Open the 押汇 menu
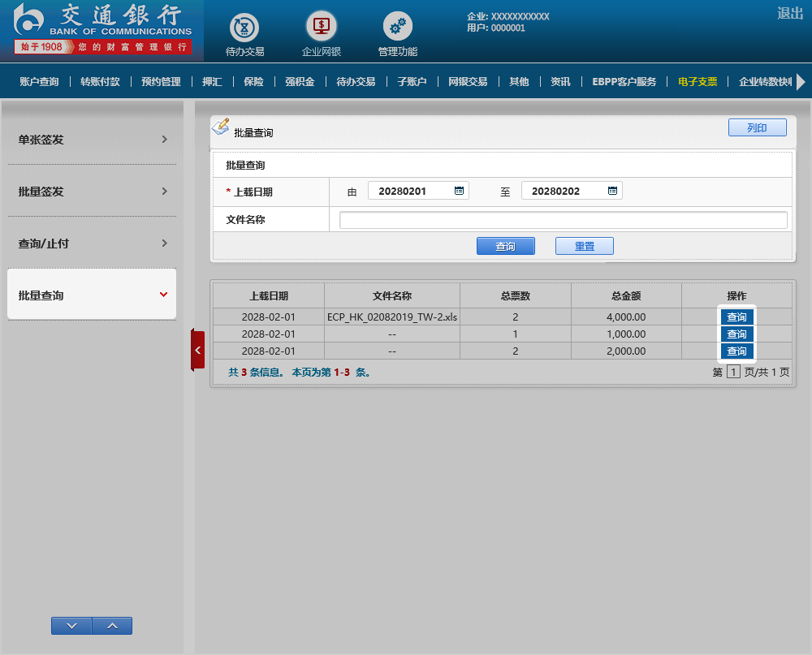The height and width of the screenshot is (655, 812). 212,81
